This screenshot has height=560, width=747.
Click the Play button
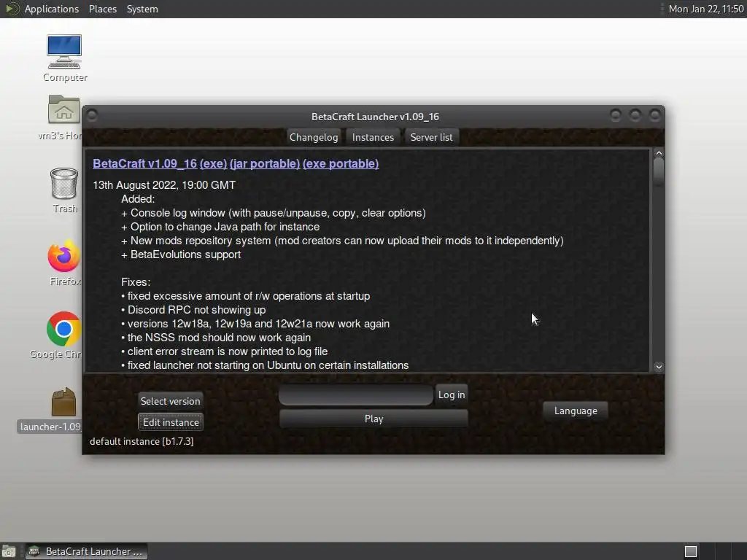(x=374, y=419)
